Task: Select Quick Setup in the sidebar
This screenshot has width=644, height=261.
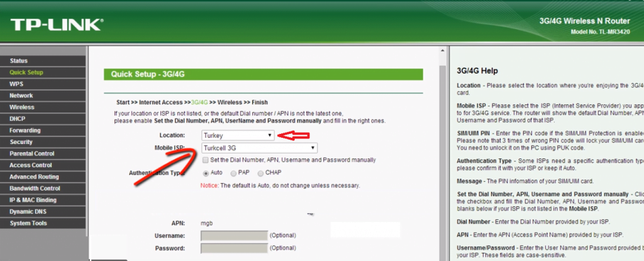Action: coord(43,72)
